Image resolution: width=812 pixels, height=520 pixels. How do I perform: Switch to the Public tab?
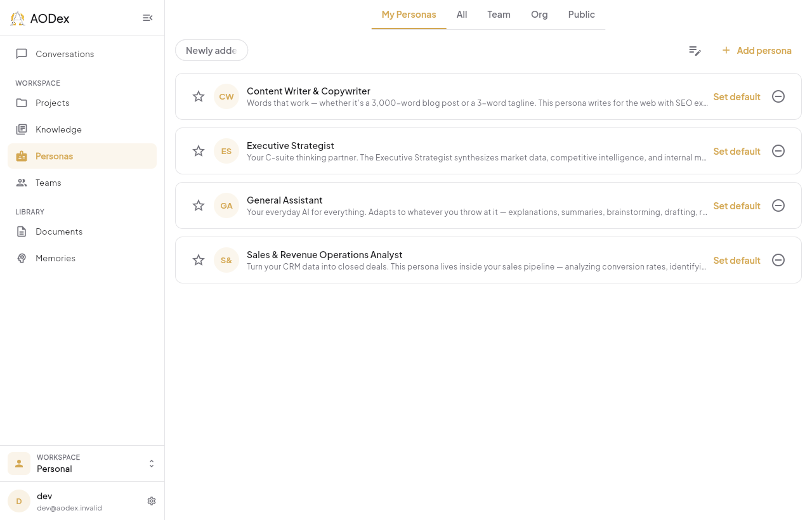582,15
